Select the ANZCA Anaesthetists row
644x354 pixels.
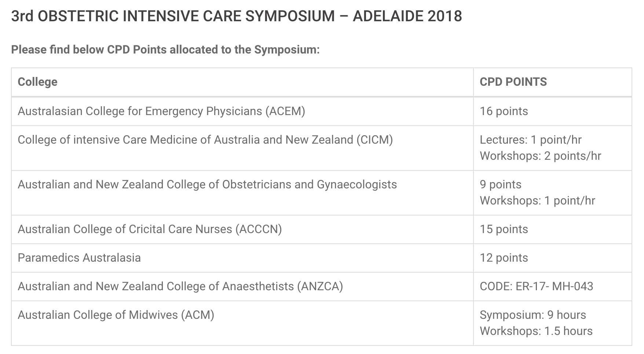click(321, 287)
